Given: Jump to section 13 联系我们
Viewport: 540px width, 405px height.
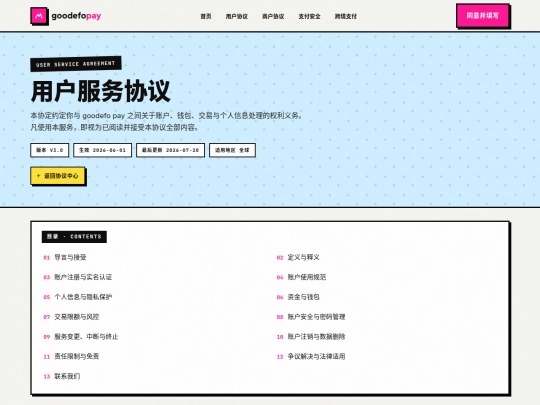Looking at the screenshot, I should pyautogui.click(x=62, y=376).
